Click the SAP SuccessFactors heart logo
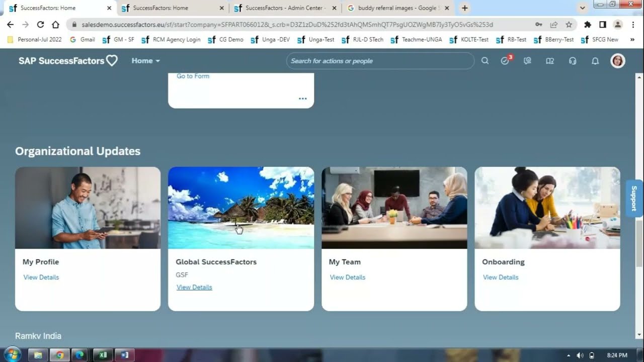Viewport: 644px width, 362px height. tap(68, 61)
